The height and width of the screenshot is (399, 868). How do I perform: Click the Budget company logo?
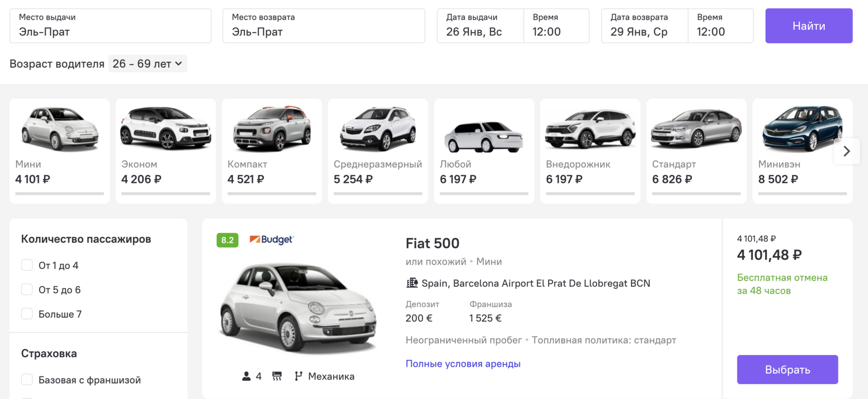click(x=272, y=240)
